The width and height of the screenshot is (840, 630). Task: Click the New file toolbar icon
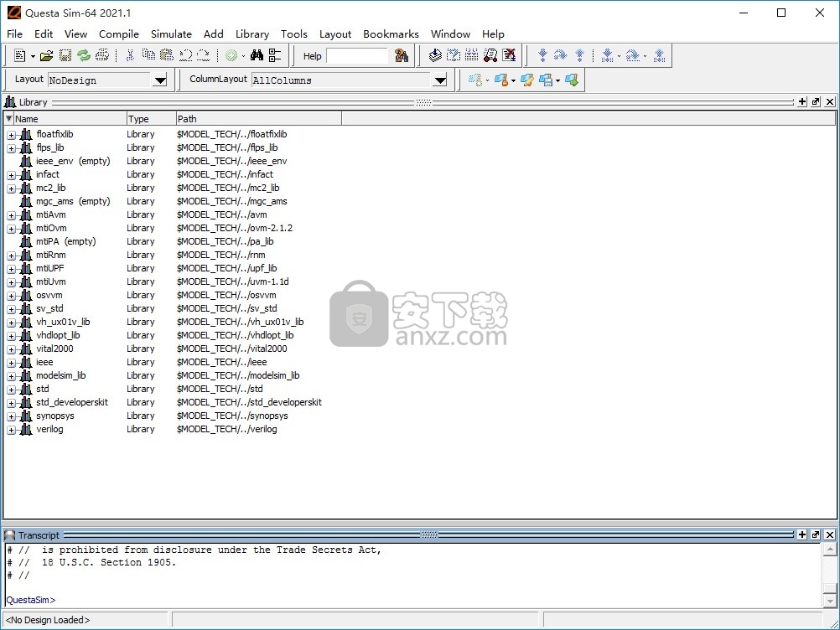20,55
